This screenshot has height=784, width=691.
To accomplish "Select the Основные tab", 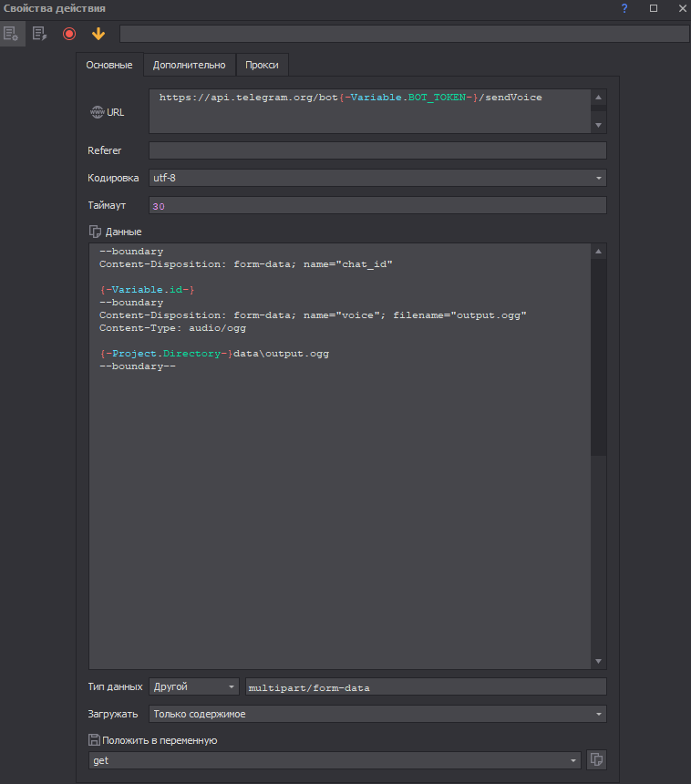I will click(109, 65).
